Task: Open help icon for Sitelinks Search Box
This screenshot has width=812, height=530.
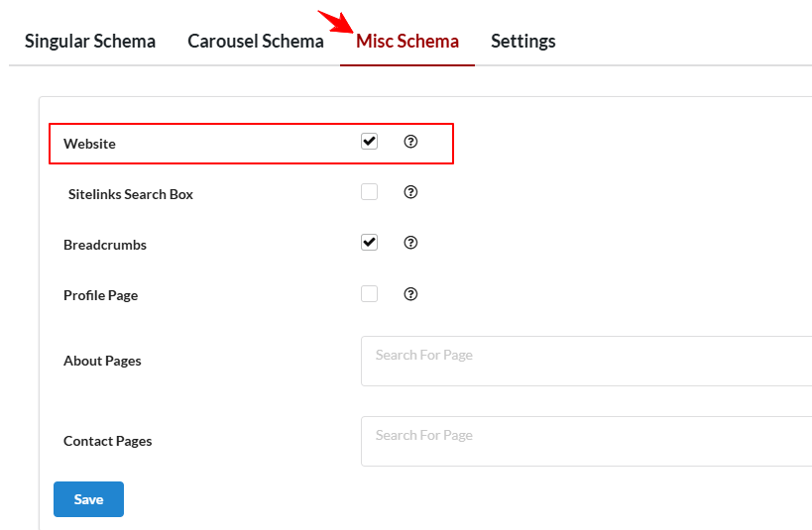Action: pos(410,192)
